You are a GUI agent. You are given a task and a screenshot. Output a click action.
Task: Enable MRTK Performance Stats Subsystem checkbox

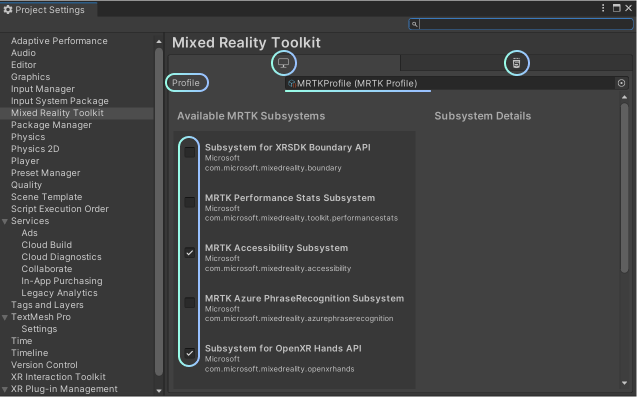click(x=190, y=202)
